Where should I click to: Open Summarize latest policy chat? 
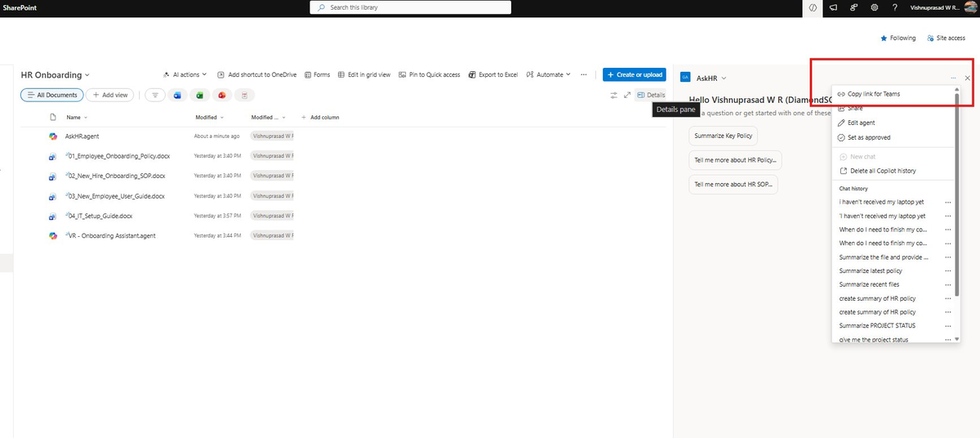point(871,271)
